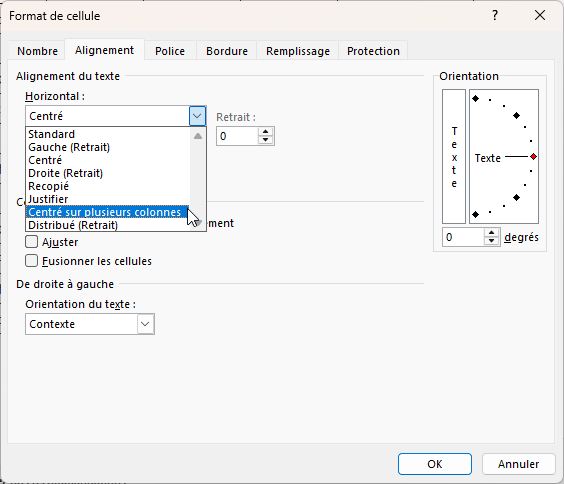
Task: Open the Bordure tab
Action: click(227, 51)
